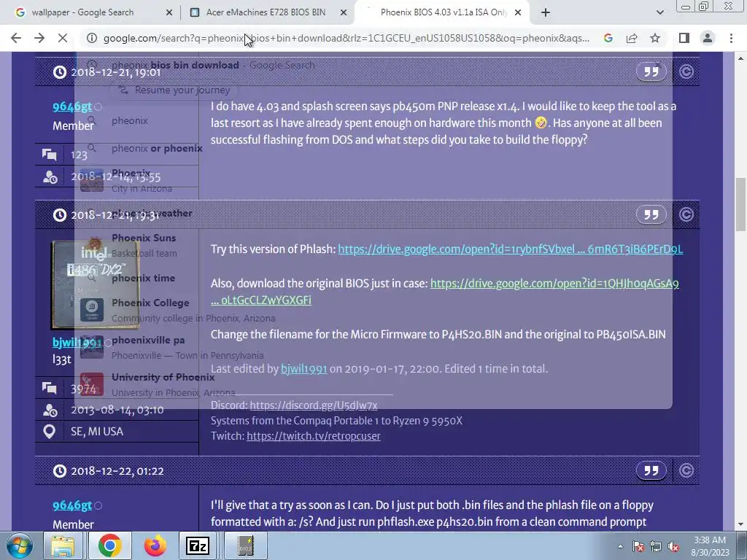View site information icon in address bar
Viewport: 747px width, 560px height.
(93, 38)
